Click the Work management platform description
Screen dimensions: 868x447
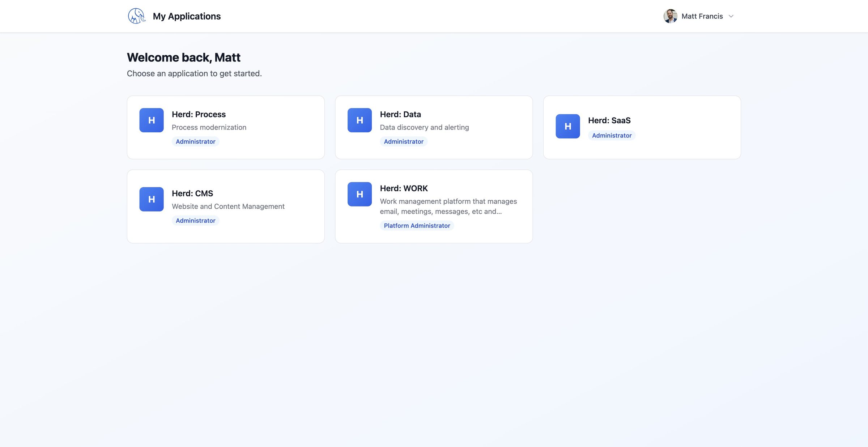click(448, 207)
